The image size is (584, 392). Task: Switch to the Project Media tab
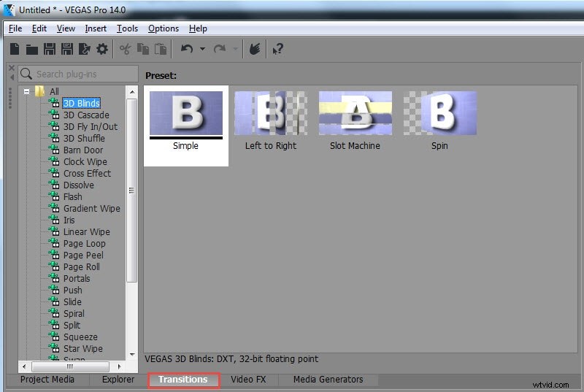coord(47,380)
